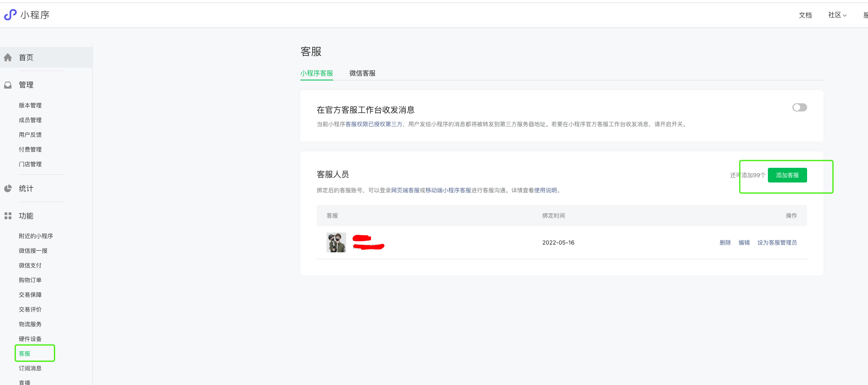868x385 pixels.
Task: Select the 小程序客服 tab
Action: click(316, 73)
